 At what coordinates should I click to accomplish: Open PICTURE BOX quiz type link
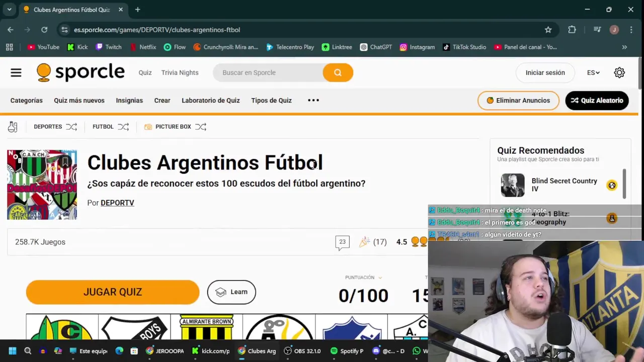pos(173,127)
